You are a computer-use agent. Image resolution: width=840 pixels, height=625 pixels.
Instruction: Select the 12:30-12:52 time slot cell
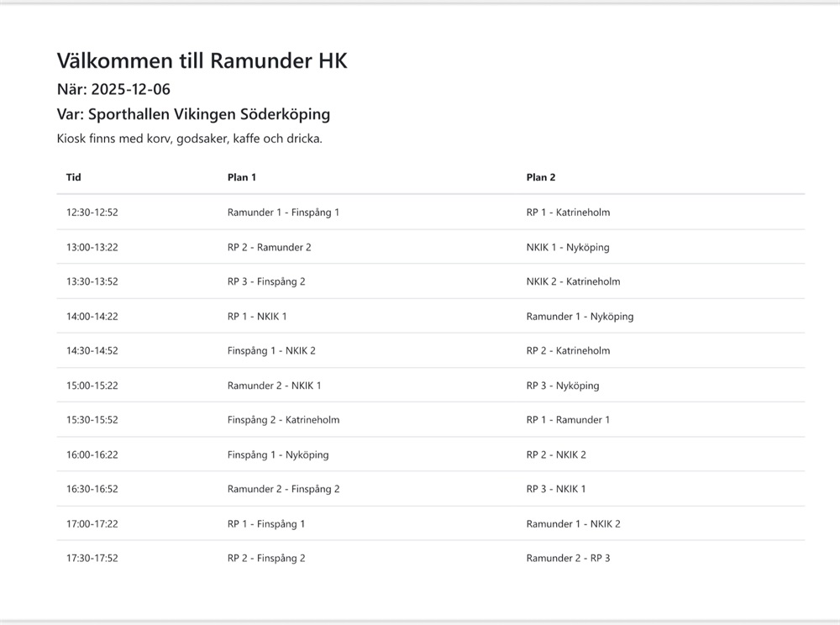coord(92,213)
